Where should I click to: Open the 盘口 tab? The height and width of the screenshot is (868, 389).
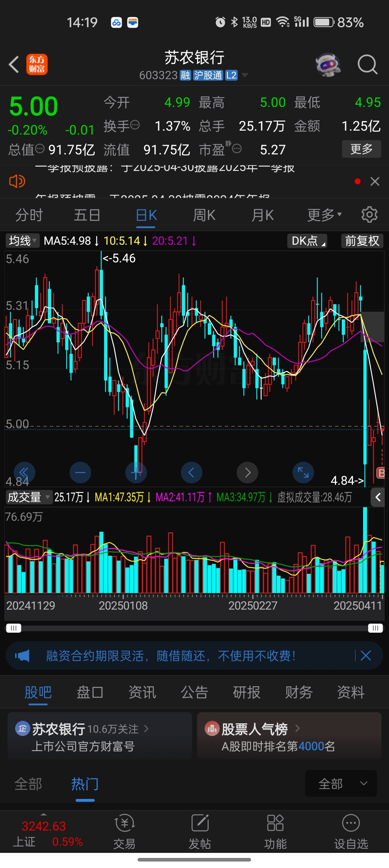point(90,692)
